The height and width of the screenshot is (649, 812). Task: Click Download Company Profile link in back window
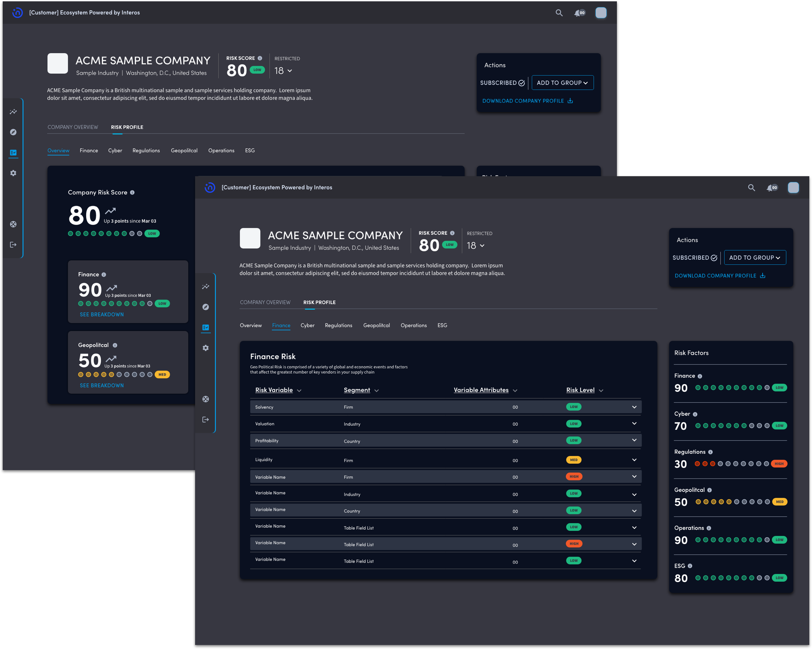click(523, 101)
